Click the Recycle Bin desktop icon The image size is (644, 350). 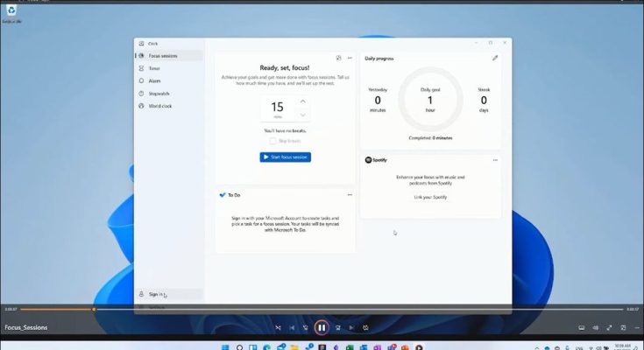click(x=11, y=11)
